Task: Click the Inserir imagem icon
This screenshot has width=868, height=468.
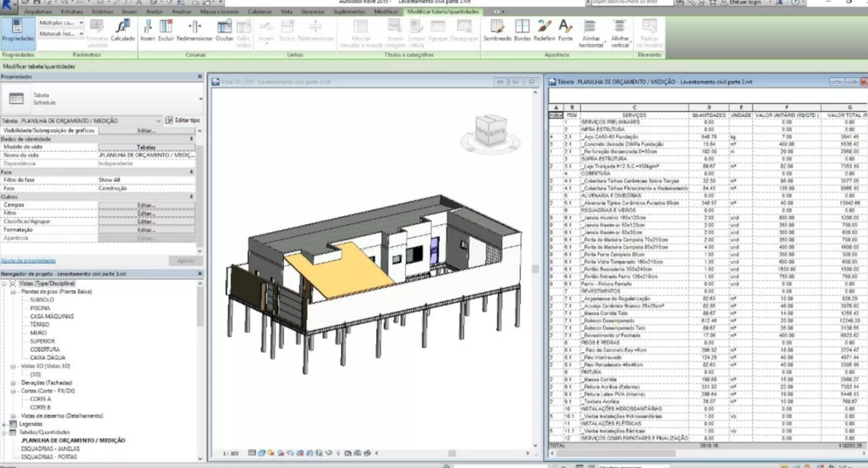Action: [x=395, y=31]
